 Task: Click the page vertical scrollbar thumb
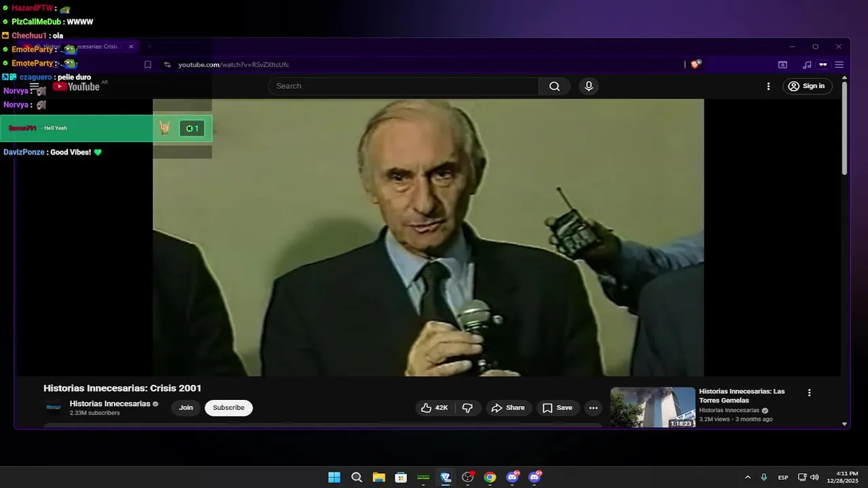coord(844,129)
